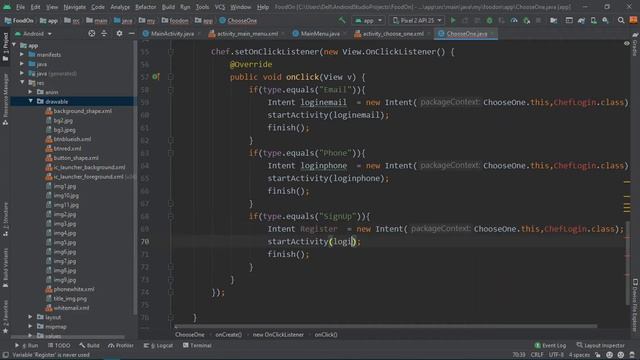Open the Event Log
The width and height of the screenshot is (640, 360).
pos(550,345)
